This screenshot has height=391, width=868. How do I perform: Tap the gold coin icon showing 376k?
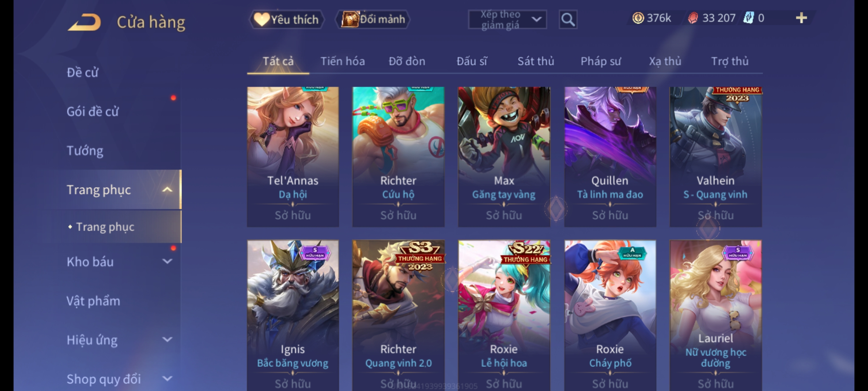638,18
